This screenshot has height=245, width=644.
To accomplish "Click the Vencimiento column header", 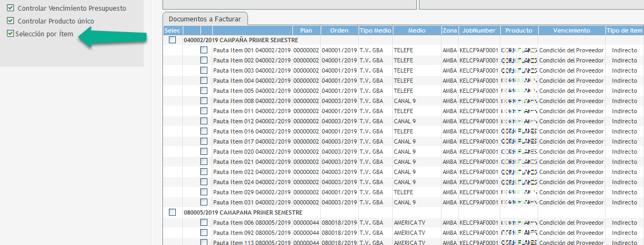I will pyautogui.click(x=571, y=30).
